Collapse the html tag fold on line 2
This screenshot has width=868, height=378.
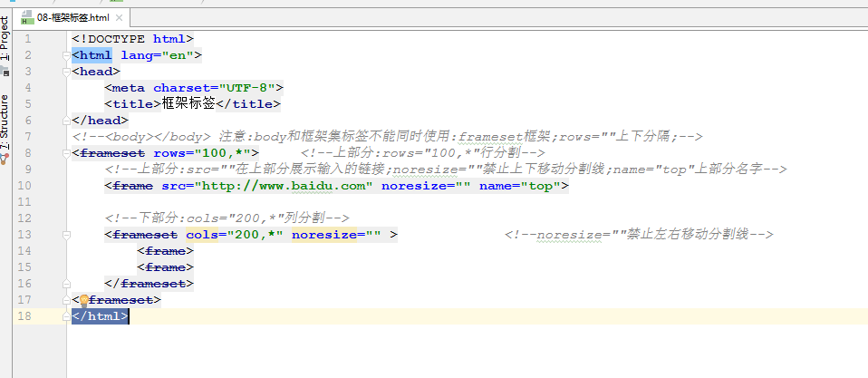pyautogui.click(x=66, y=55)
